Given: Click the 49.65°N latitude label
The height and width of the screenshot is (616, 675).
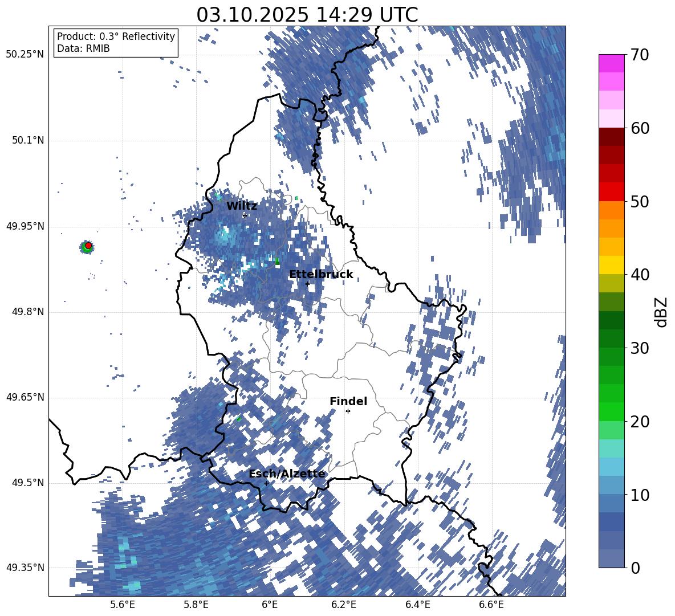Looking at the screenshot, I should (x=25, y=397).
